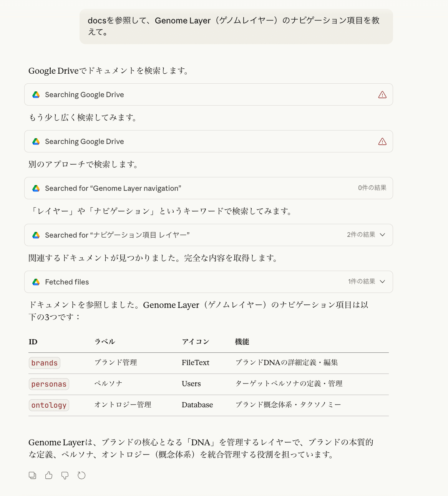Click the thumbs down feedback icon
The width and height of the screenshot is (448, 496).
click(x=65, y=475)
